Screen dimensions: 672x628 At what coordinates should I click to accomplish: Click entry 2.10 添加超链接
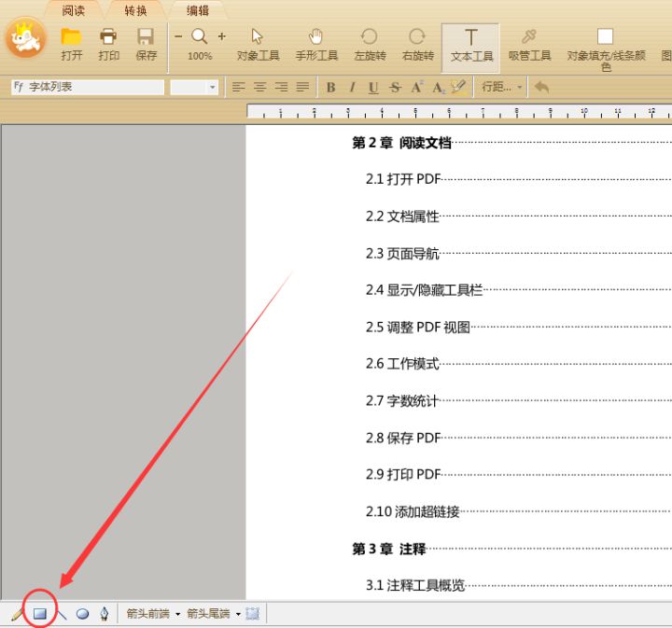[413, 511]
